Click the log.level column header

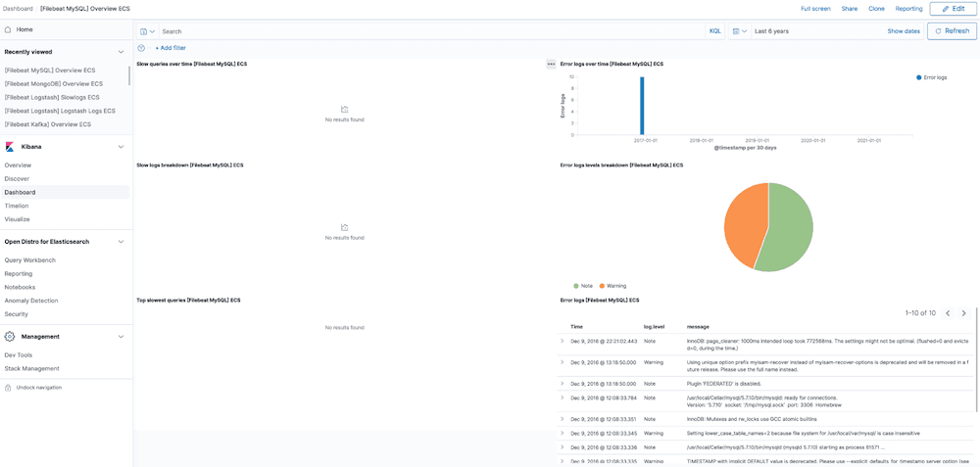[653, 327]
